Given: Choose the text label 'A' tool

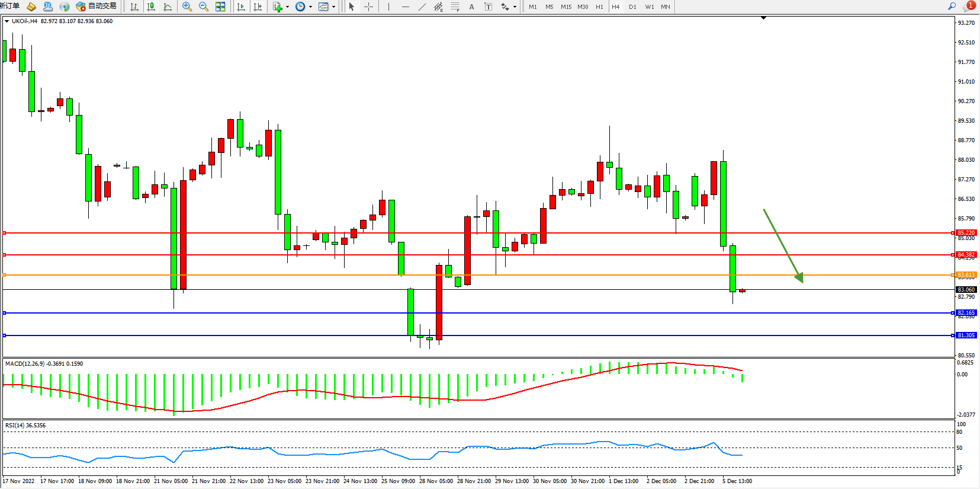Looking at the screenshot, I should coord(471,7).
